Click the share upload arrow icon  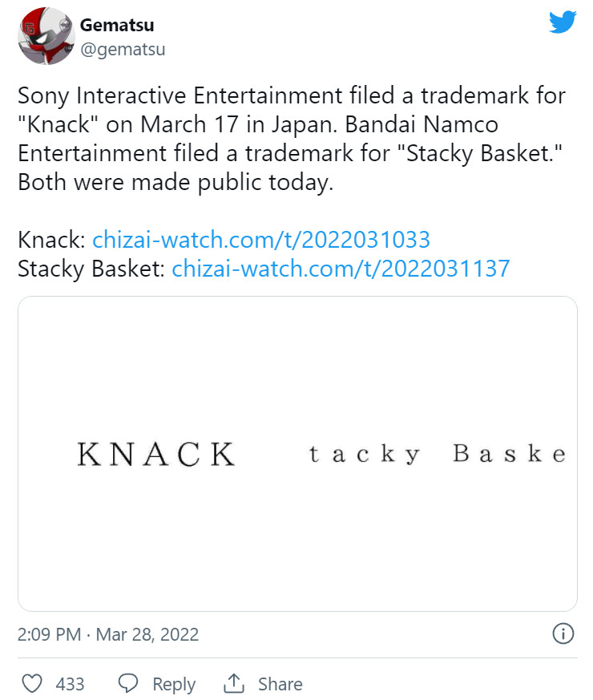coord(234,684)
